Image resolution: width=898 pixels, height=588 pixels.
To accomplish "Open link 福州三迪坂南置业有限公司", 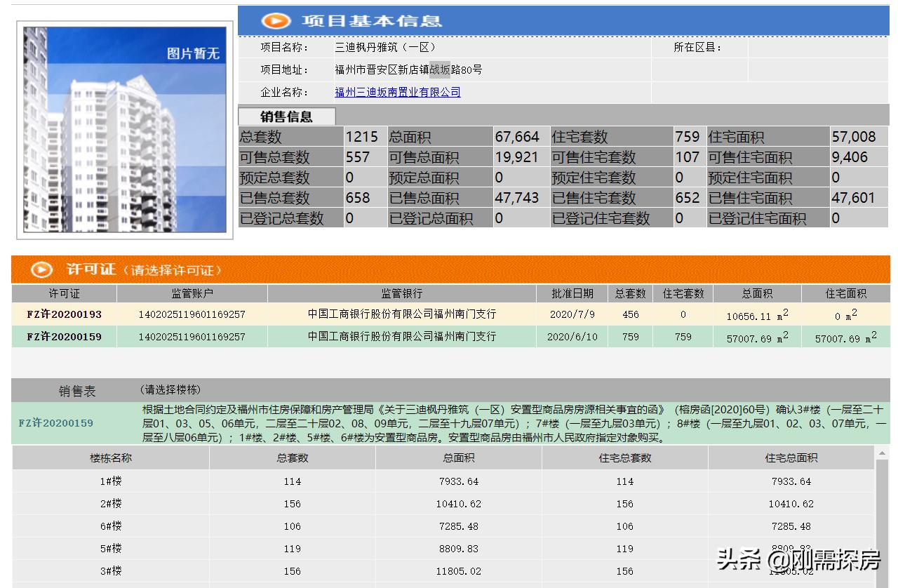I will point(398,92).
